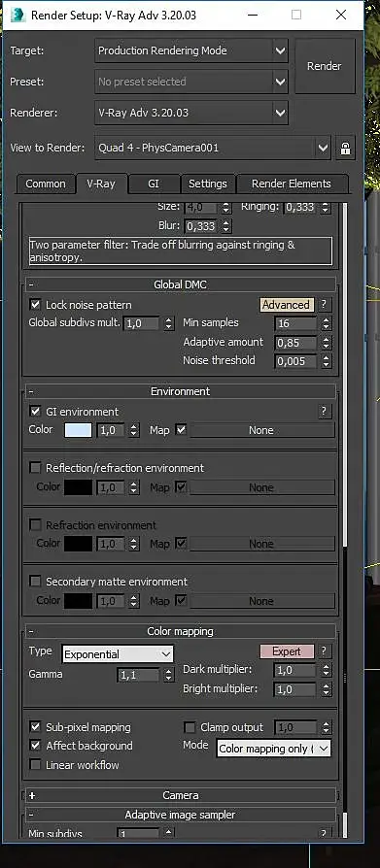380x868 pixels.
Task: Switch to the Settings tab
Action: (x=208, y=184)
